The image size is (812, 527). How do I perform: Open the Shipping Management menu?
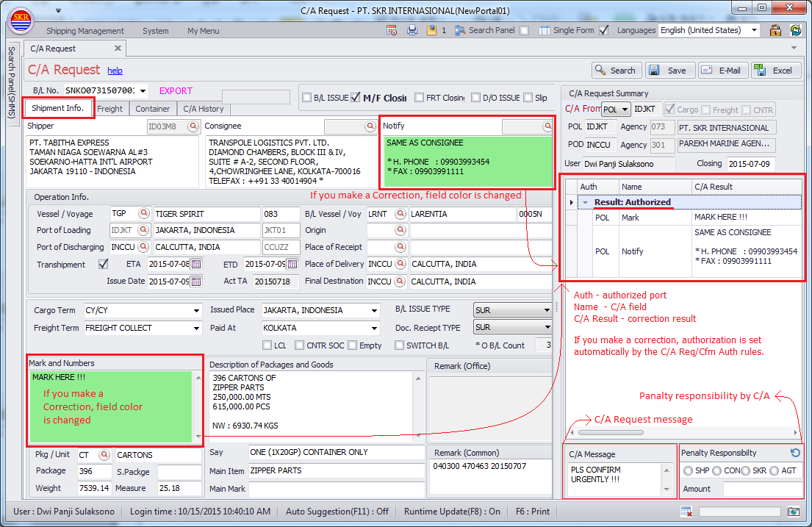click(85, 31)
